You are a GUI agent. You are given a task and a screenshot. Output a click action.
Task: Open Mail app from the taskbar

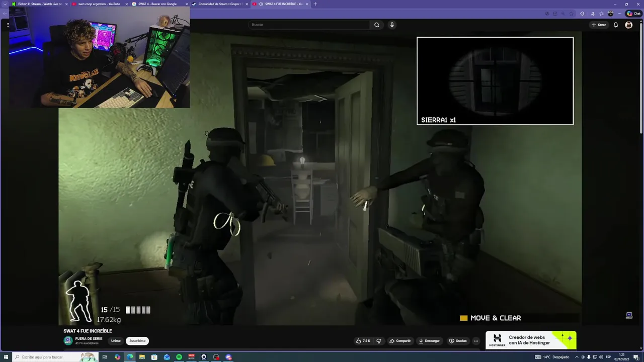[x=167, y=357]
